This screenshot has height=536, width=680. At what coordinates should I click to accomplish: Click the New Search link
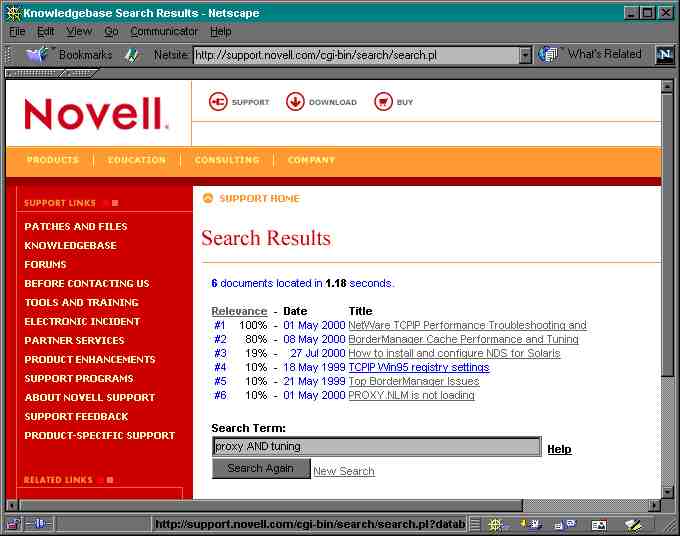(x=344, y=471)
